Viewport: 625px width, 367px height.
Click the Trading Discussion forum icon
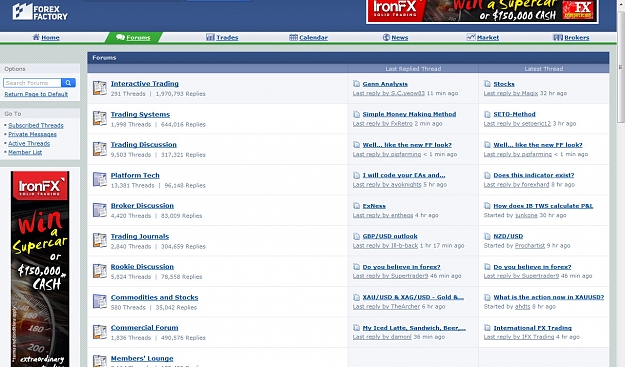click(100, 149)
